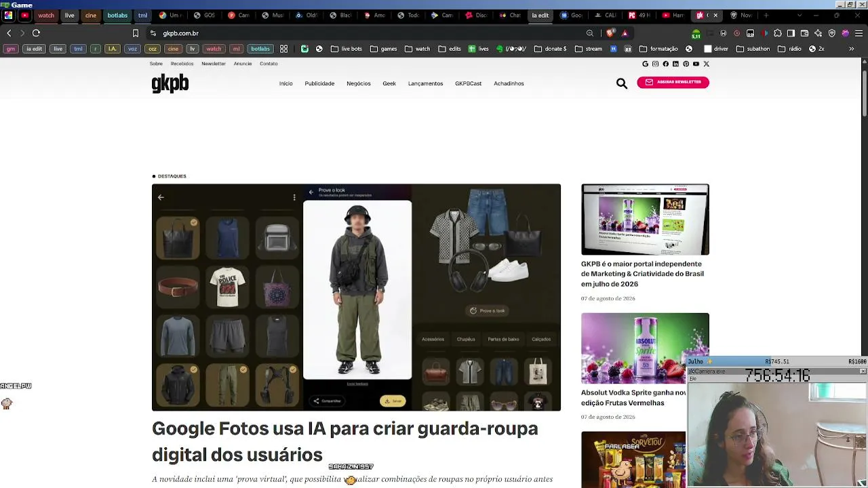Viewport: 868px width, 488px height.
Task: Click the back arrow in the featured image
Action: (161, 197)
